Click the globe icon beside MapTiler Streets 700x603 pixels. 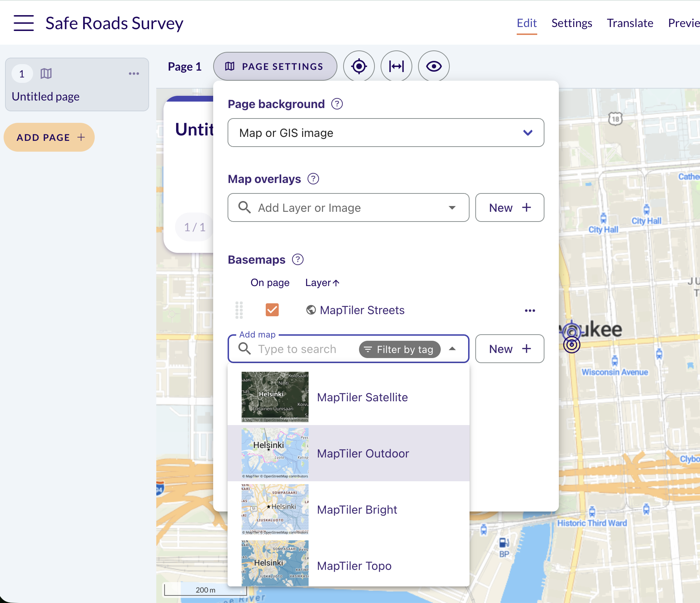point(311,310)
